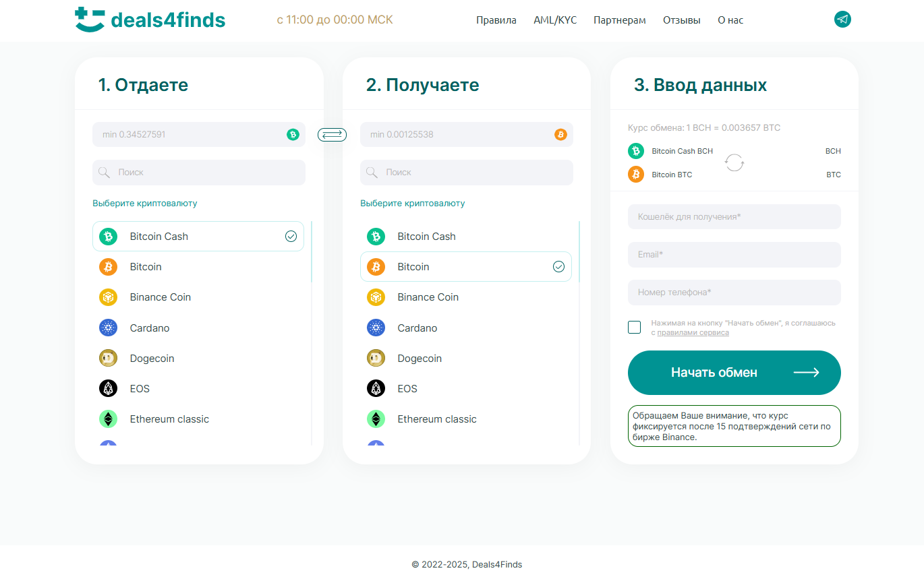Screen dimensions: 924x581
Task: Click the exchange rate refresh arrows icon
Action: [x=734, y=162]
